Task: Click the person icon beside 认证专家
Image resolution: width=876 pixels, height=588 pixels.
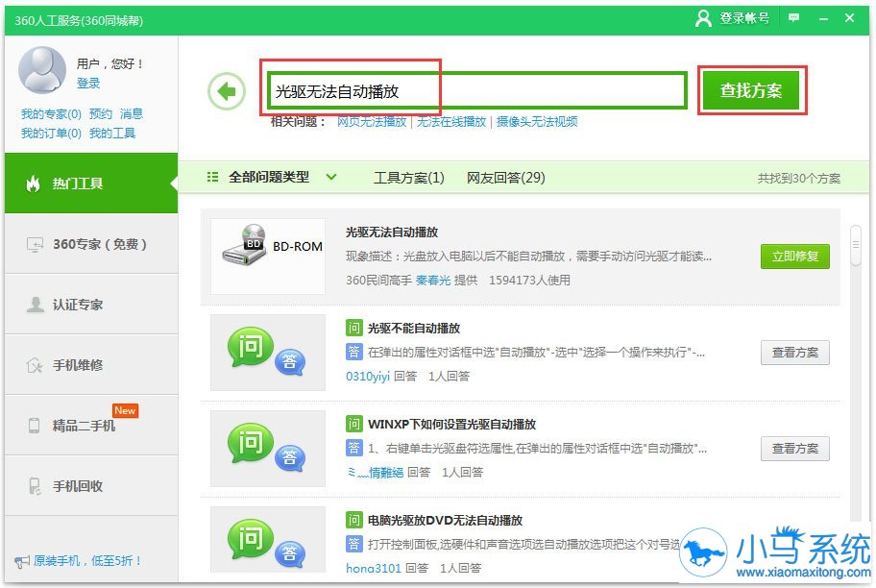Action: (x=36, y=305)
